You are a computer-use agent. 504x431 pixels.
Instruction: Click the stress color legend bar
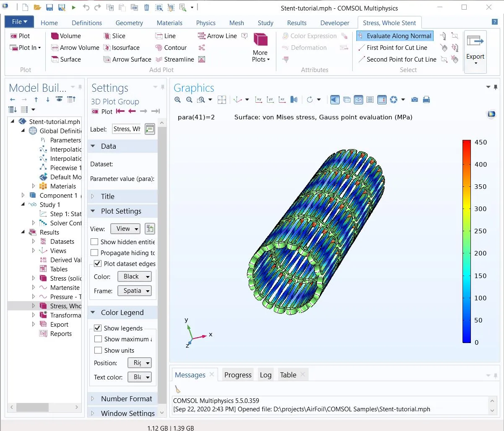pyautogui.click(x=466, y=241)
